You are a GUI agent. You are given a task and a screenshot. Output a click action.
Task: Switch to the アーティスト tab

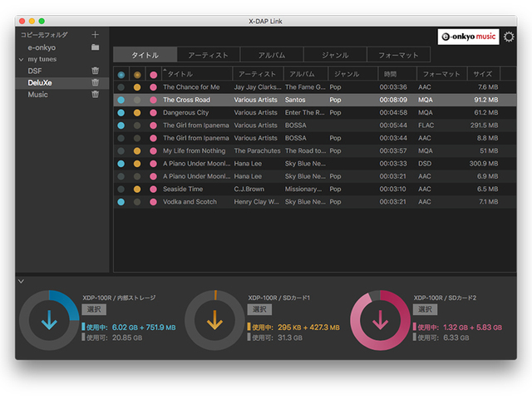[x=208, y=55]
